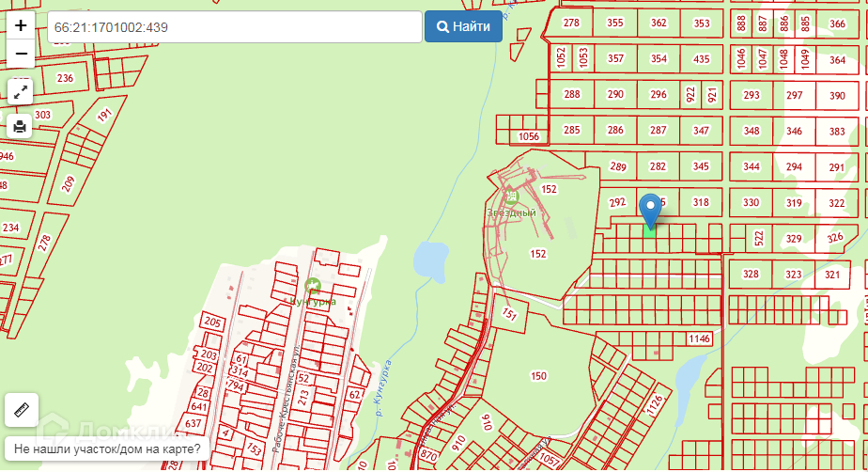868x472 pixels.
Task: Select parcel numbered 329
Action: point(794,239)
